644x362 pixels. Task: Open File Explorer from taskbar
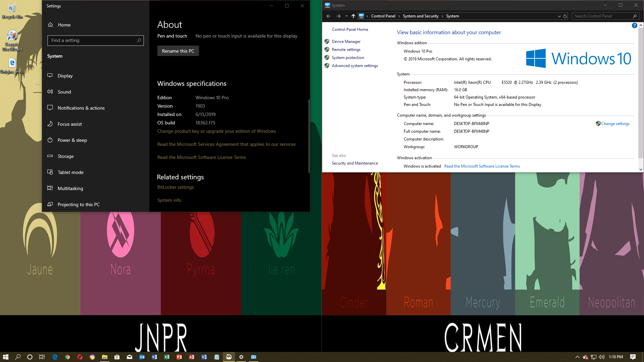[x=105, y=357]
